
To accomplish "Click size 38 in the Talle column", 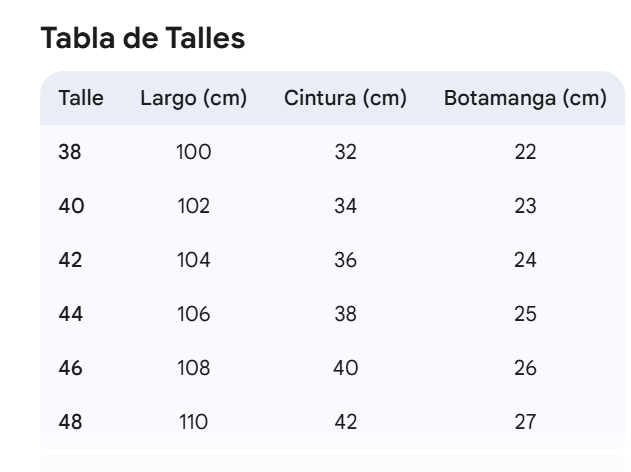I will [x=70, y=152].
